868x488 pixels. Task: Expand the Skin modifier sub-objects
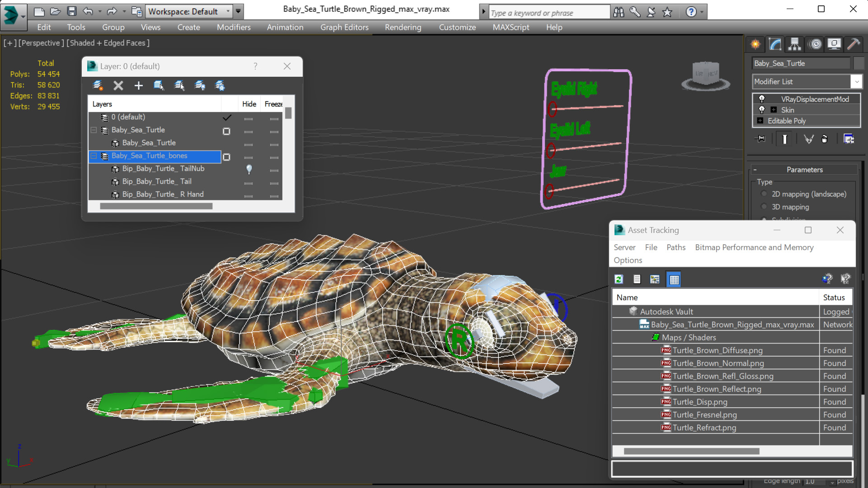774,110
